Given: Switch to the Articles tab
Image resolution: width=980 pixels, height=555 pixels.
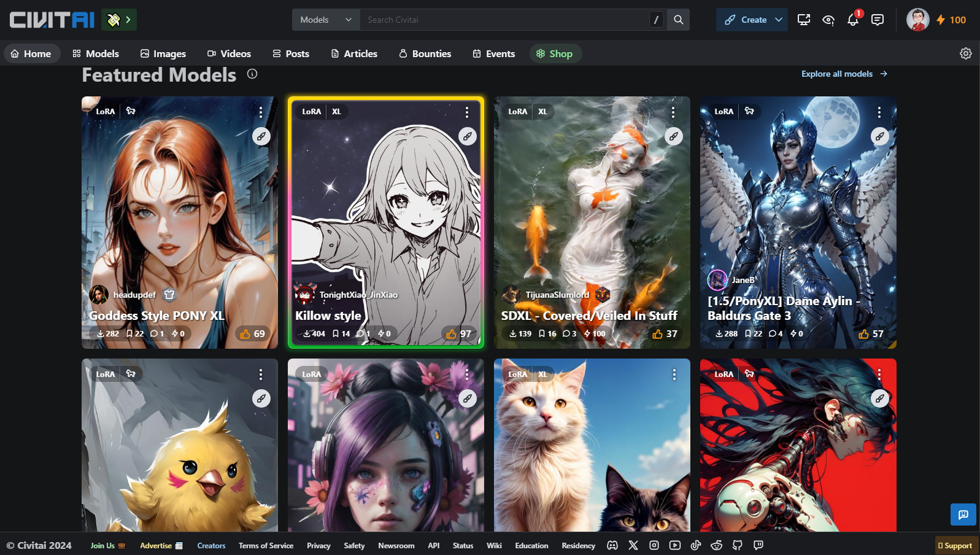Looking at the screenshot, I should [354, 53].
